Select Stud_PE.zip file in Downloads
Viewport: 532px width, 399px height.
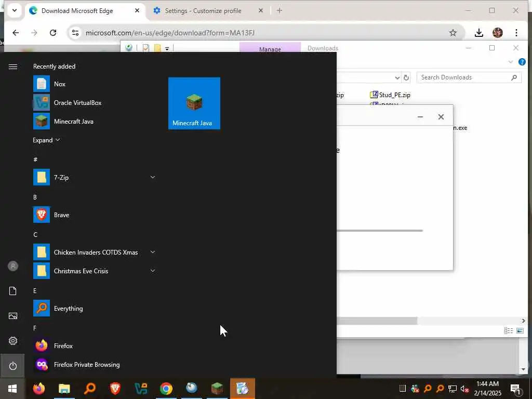[x=390, y=95]
